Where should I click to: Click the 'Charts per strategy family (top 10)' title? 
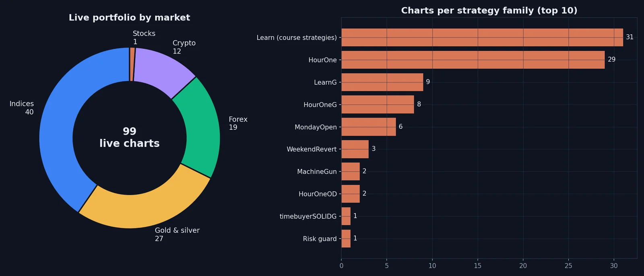(x=489, y=10)
